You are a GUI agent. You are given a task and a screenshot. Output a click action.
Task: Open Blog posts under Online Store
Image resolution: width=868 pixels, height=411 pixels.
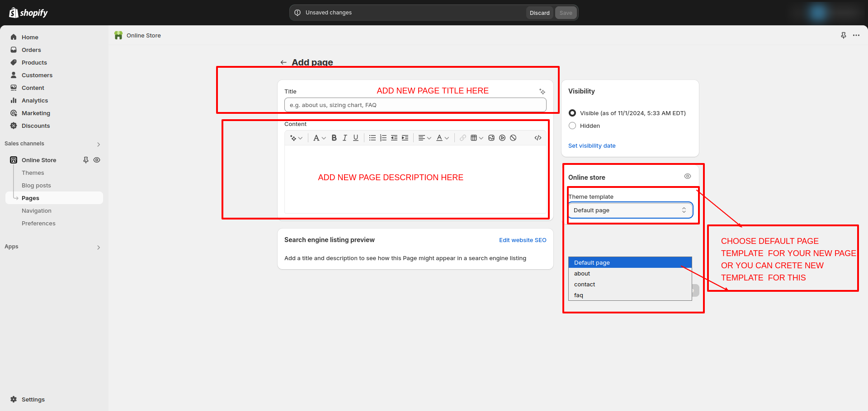36,185
